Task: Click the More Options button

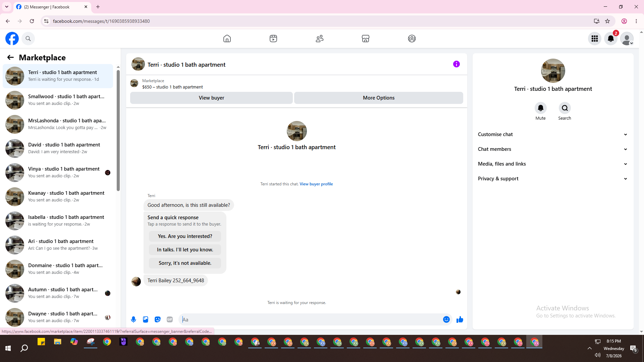Action: click(379, 98)
